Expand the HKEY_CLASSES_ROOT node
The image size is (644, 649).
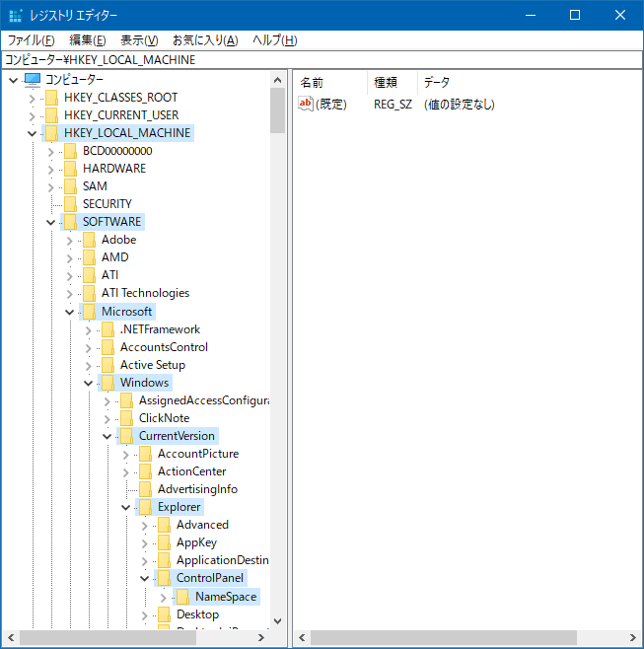33,99
